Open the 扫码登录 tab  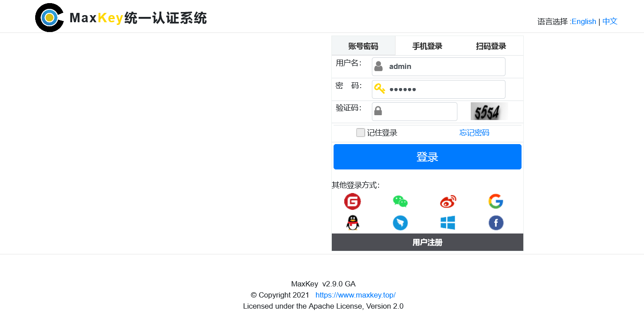point(491,46)
